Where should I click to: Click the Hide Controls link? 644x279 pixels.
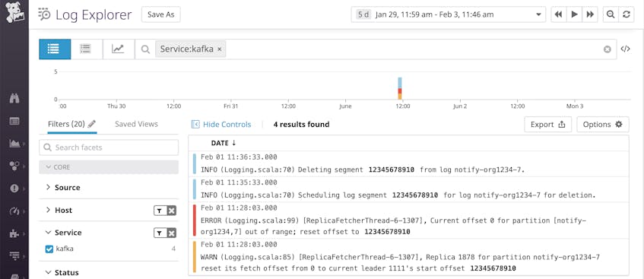pyautogui.click(x=222, y=125)
